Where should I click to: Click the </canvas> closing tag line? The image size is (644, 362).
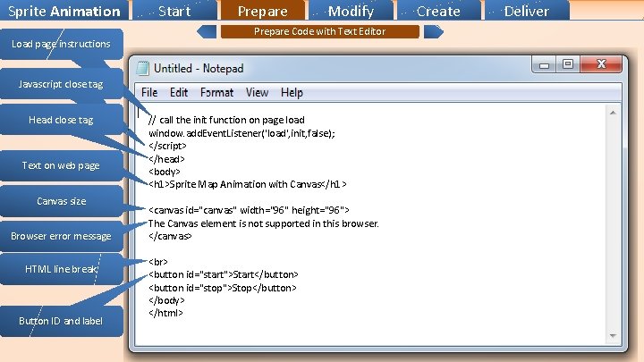point(170,236)
